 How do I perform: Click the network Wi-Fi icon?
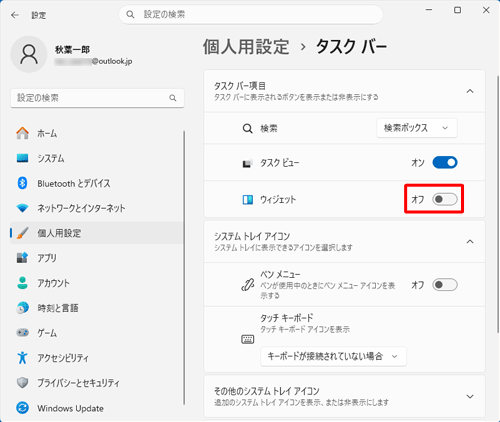(x=22, y=208)
